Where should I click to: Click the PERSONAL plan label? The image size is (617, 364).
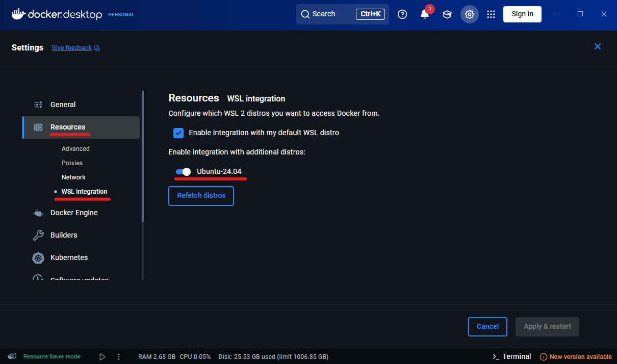point(121,15)
